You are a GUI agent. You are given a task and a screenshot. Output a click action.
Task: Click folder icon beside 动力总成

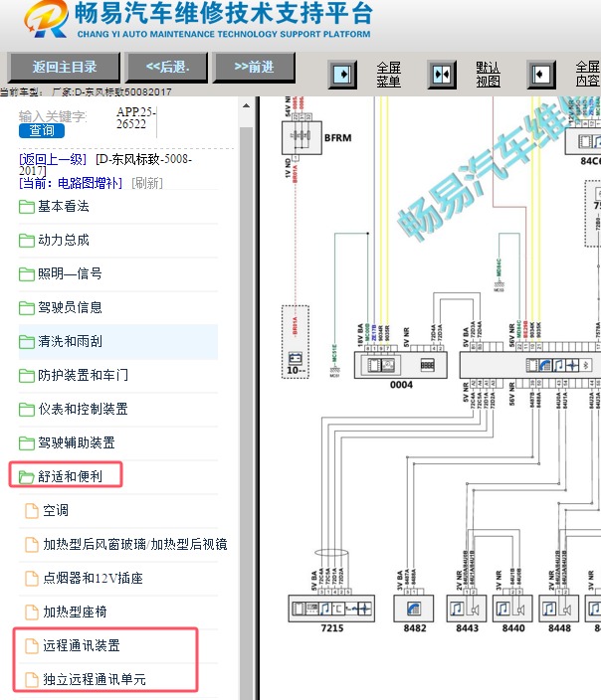click(x=27, y=241)
